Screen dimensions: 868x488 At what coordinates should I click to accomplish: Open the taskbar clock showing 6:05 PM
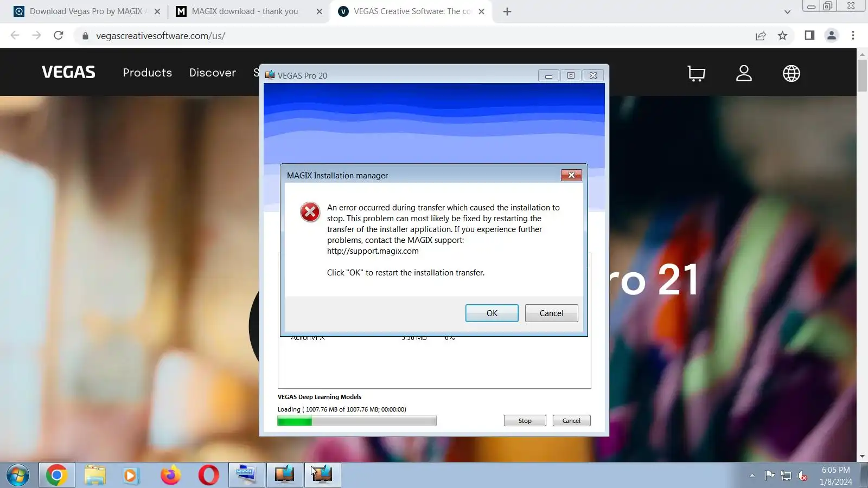[x=835, y=476]
